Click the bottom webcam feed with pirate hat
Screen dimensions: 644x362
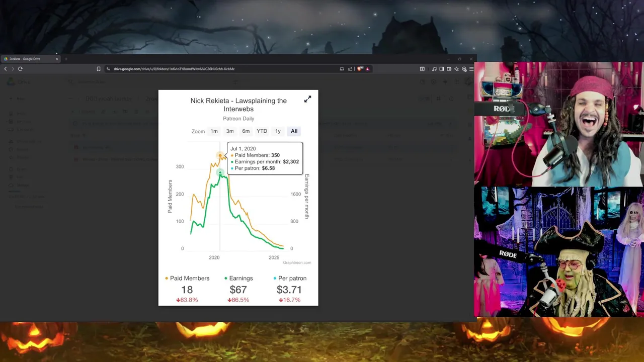click(x=559, y=252)
